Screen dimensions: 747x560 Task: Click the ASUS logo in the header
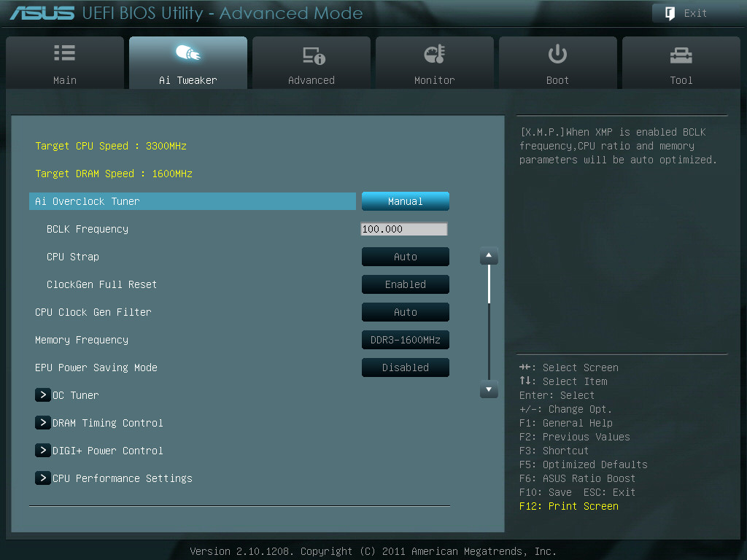(42, 13)
